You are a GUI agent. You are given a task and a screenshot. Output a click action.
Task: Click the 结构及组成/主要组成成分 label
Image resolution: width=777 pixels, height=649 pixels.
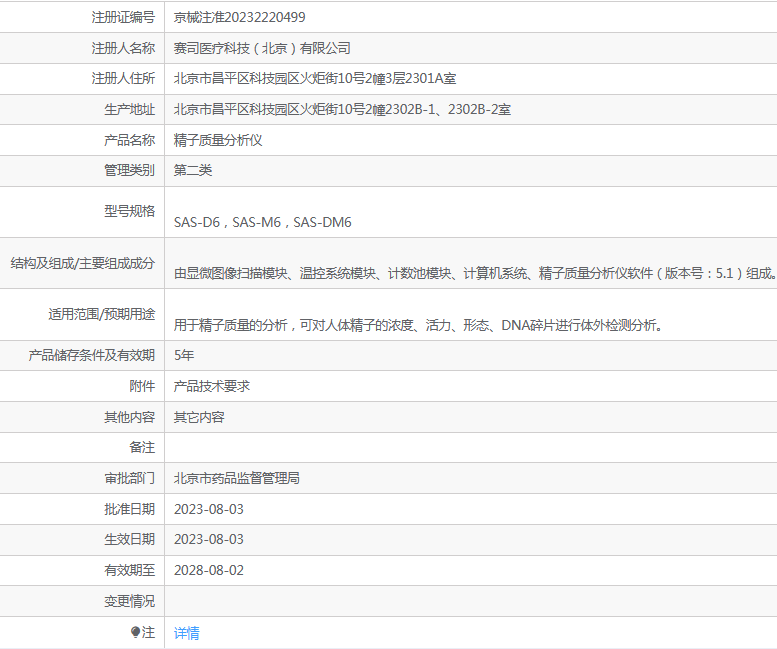83,263
